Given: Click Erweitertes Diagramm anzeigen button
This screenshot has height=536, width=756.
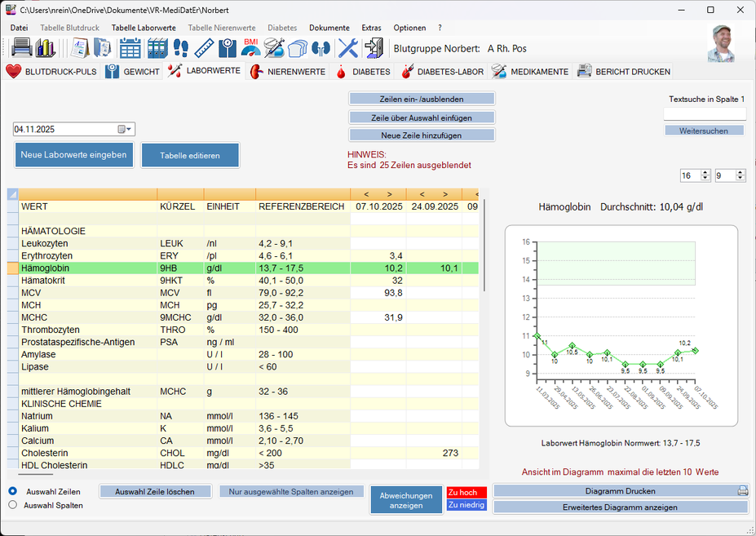Looking at the screenshot, I should [620, 507].
